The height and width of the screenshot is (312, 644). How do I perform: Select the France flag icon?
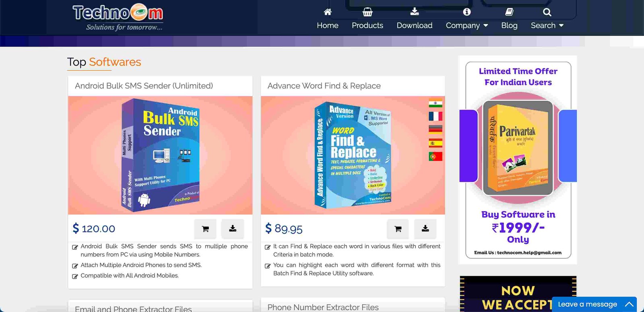tap(435, 116)
